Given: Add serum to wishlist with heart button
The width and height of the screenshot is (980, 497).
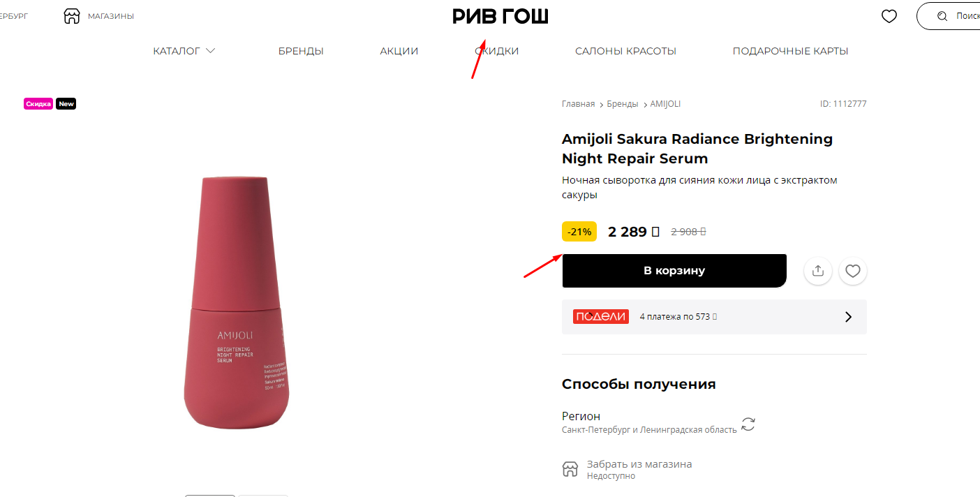Looking at the screenshot, I should point(853,271).
